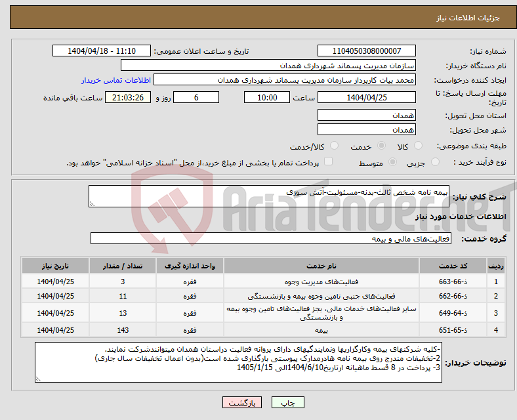Image resolution: width=517 pixels, height=420 pixels.
Task: Open the اطلاعات تماس خریدار link
Action: (x=116, y=80)
